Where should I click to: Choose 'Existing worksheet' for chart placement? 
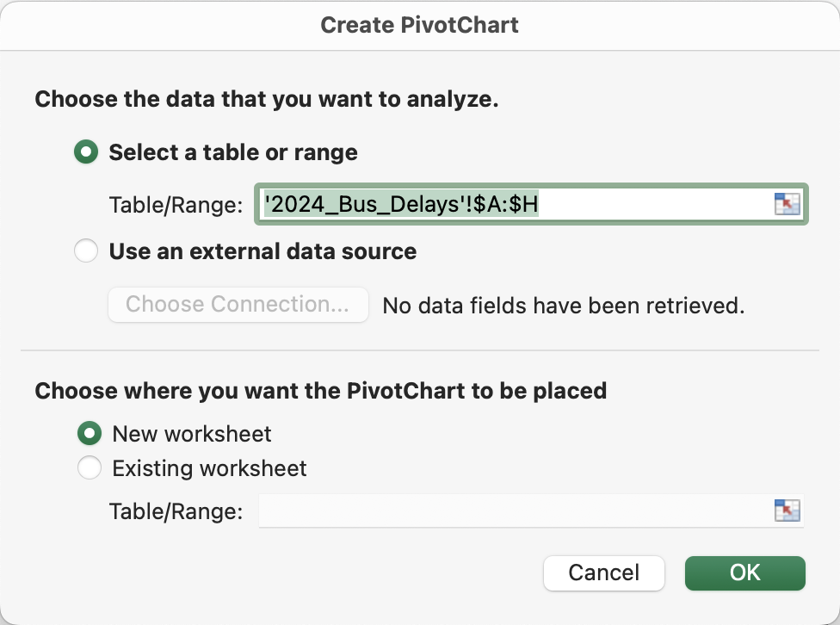90,467
